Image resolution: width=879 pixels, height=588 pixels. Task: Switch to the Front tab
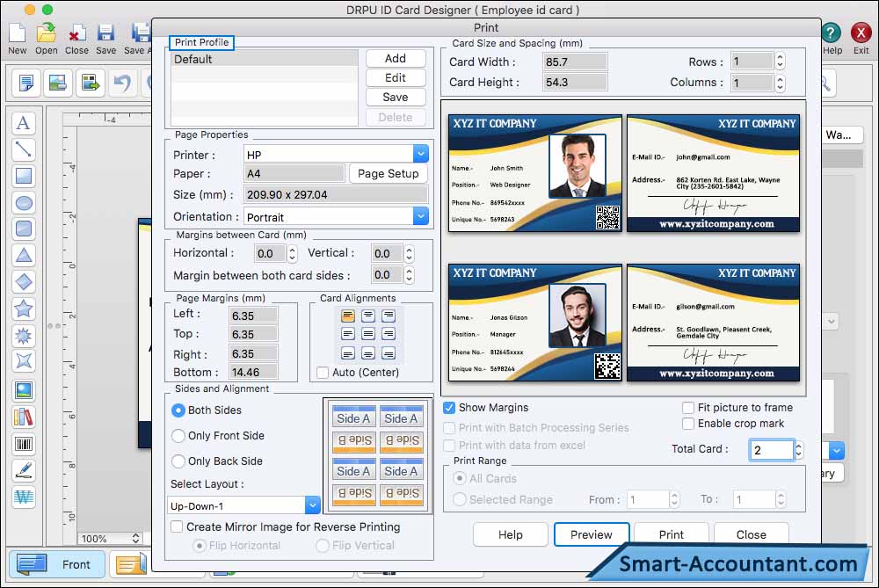click(57, 564)
